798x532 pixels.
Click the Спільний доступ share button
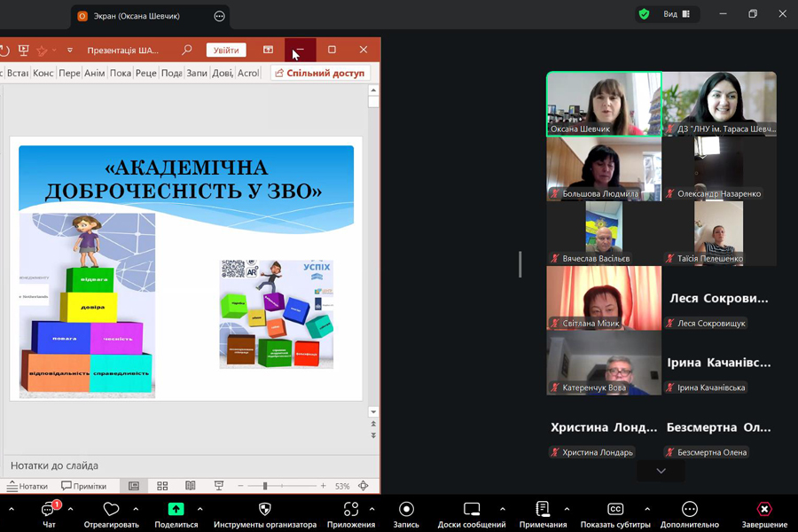pyautogui.click(x=320, y=73)
